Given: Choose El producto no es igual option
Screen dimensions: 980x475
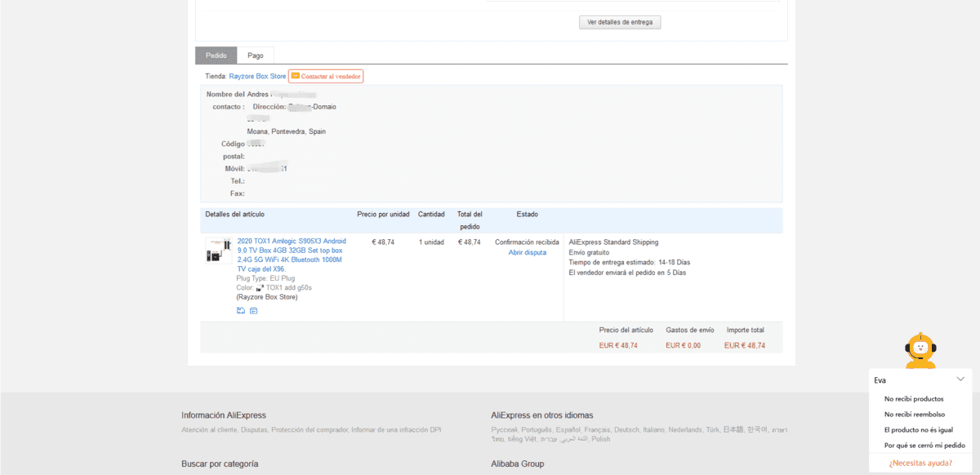Looking at the screenshot, I should pos(919,430).
